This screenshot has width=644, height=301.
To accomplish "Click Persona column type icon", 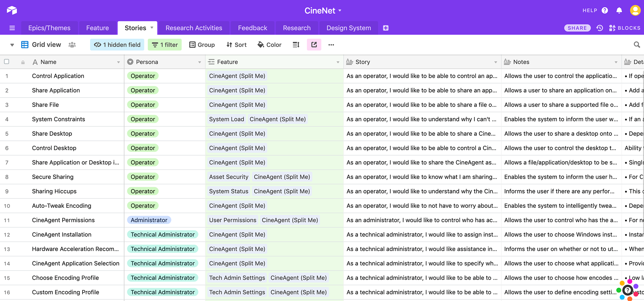I will point(130,62).
